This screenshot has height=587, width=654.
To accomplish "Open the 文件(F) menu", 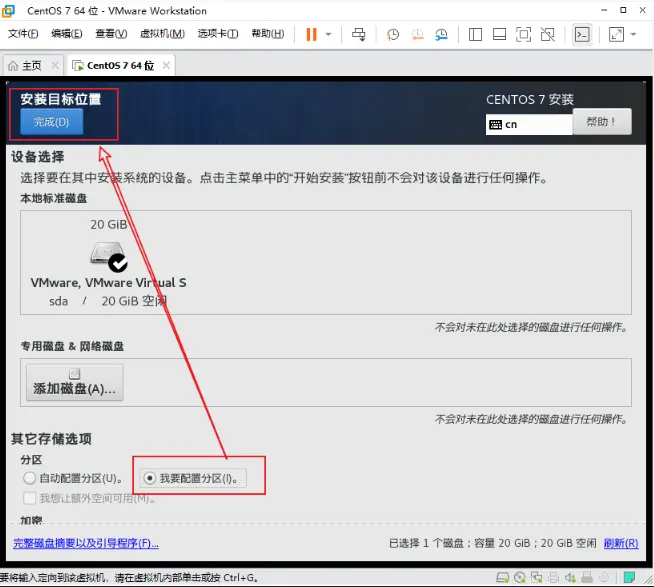I will pos(23,34).
